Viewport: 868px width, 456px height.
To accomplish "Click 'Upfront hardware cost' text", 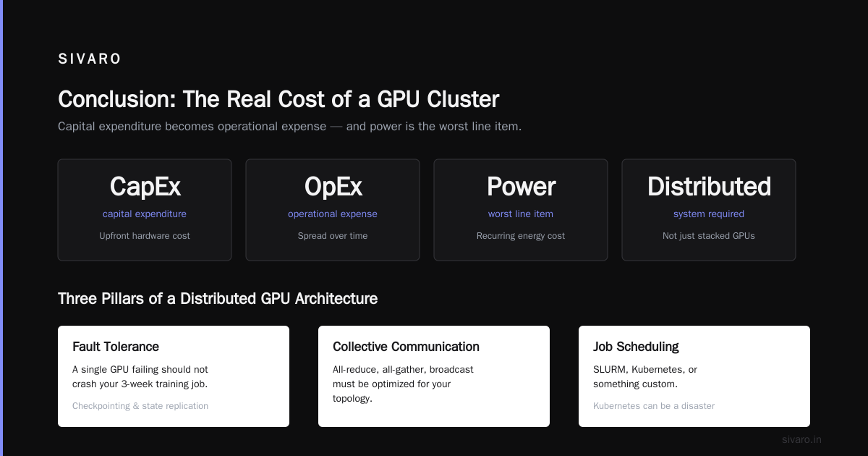I will click(145, 236).
